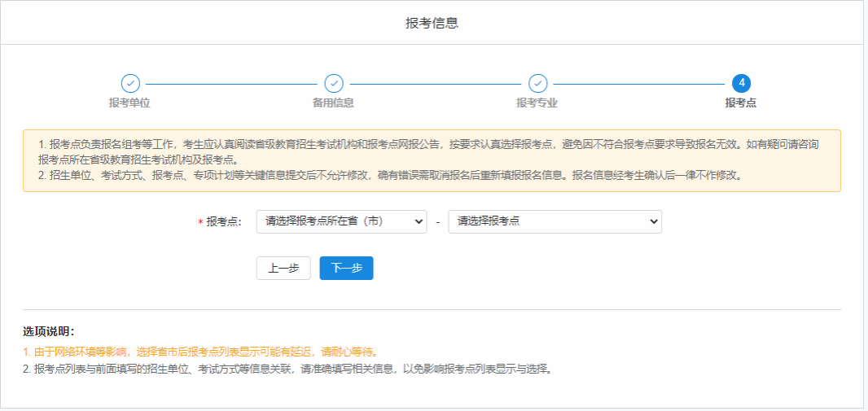Click the checkmark icon above 报考专业

[x=537, y=83]
